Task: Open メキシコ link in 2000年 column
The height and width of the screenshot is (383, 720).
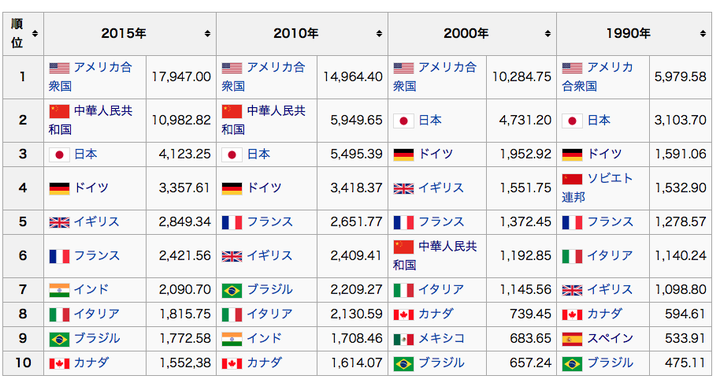Action: [441, 338]
